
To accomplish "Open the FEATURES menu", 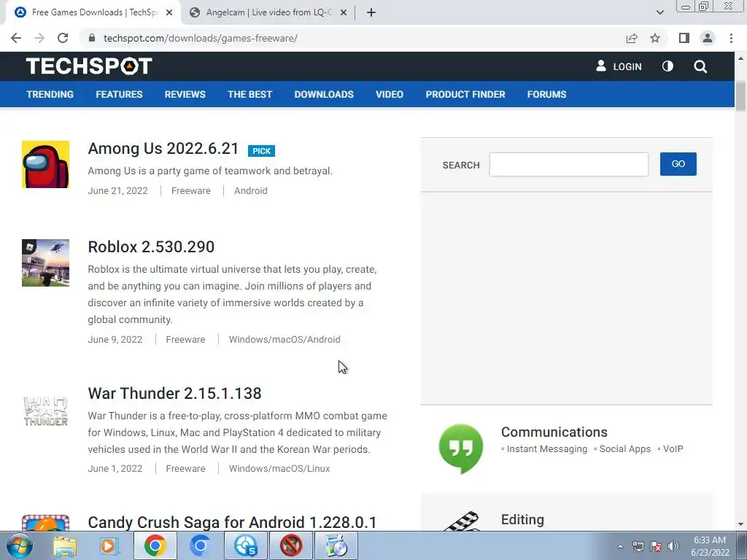I will pyautogui.click(x=119, y=94).
